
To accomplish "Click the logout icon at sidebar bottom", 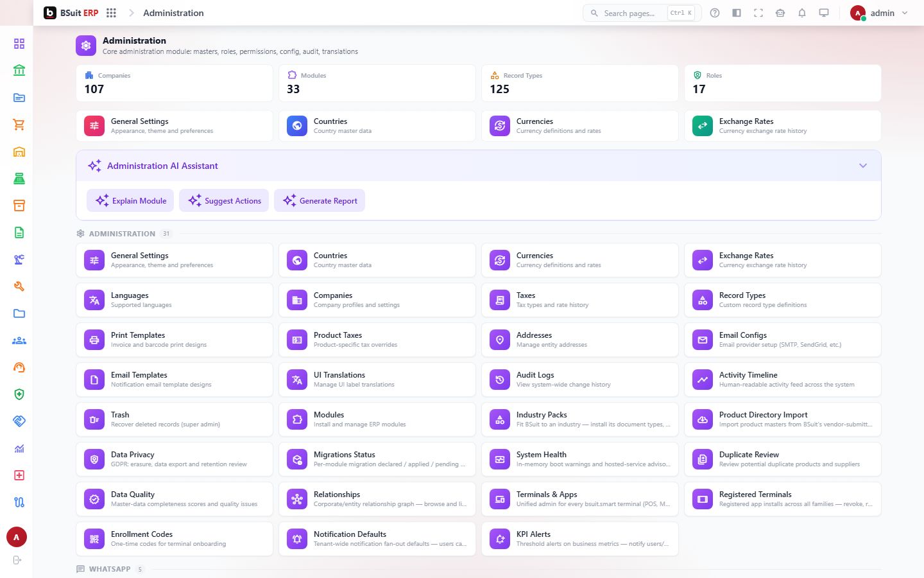I will 17,560.
